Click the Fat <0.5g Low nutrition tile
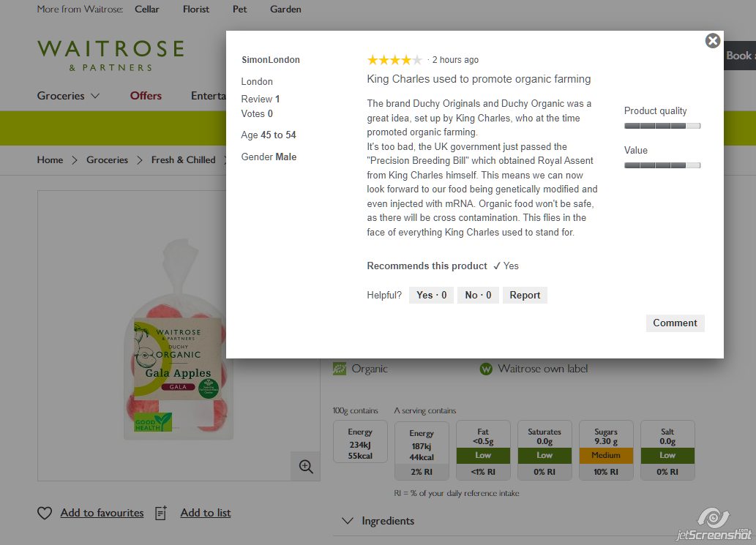Viewport: 756px width, 545px height. click(x=483, y=451)
